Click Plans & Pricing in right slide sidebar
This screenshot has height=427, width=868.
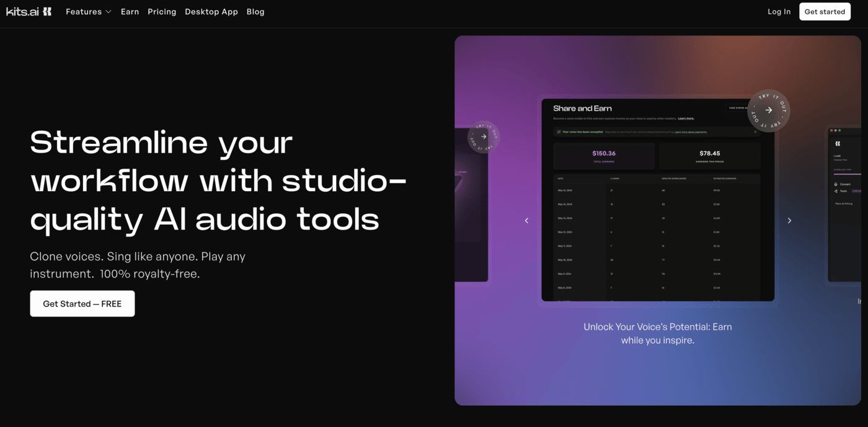click(x=844, y=204)
